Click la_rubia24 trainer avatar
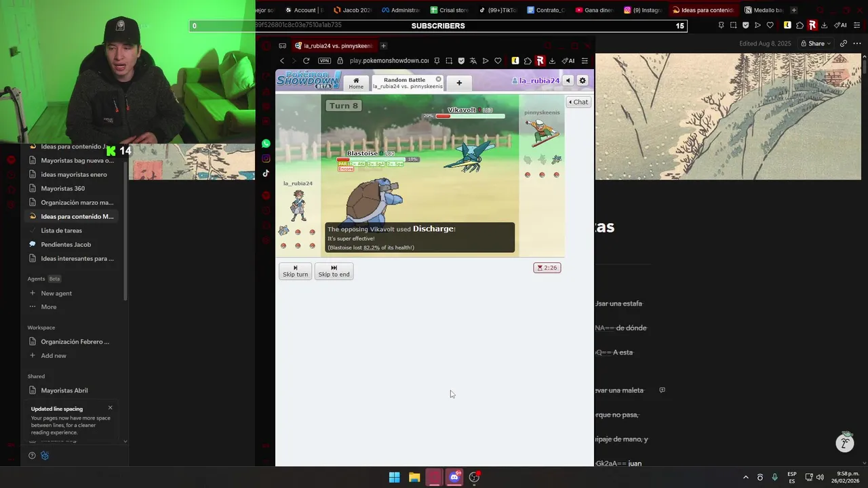Screen dimensions: 868x488 [x=298, y=205]
